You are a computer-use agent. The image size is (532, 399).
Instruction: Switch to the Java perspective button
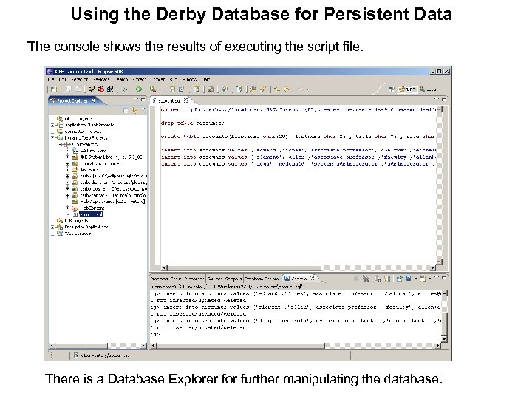point(428,89)
